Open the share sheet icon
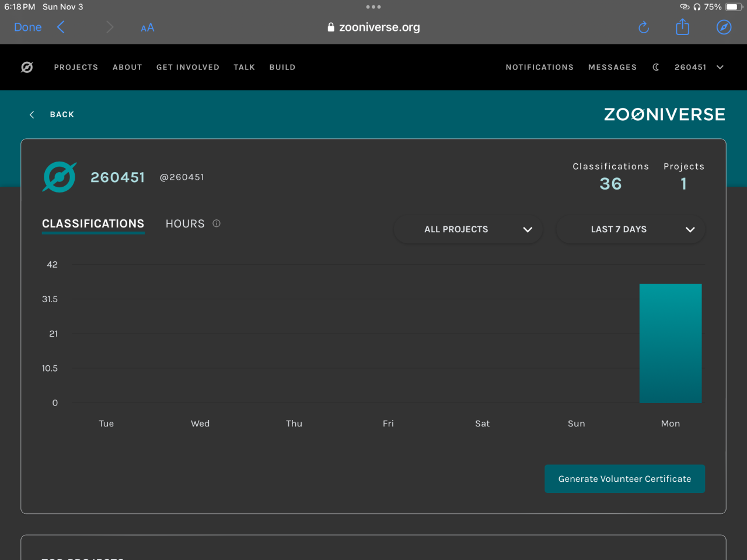The height and width of the screenshot is (560, 747). pyautogui.click(x=683, y=27)
